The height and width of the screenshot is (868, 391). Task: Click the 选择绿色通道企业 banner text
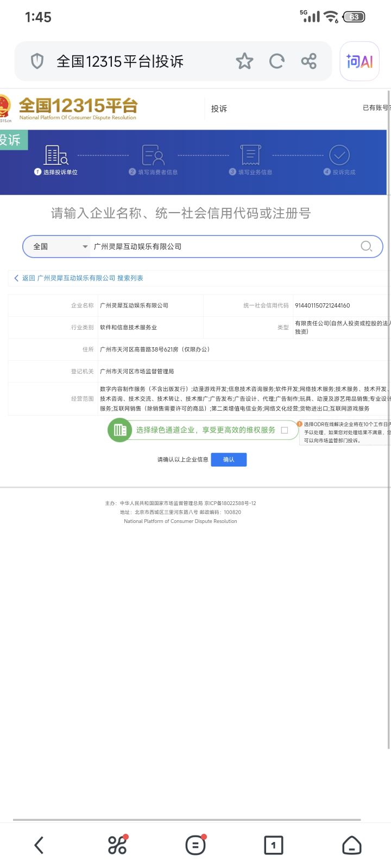coord(205,430)
